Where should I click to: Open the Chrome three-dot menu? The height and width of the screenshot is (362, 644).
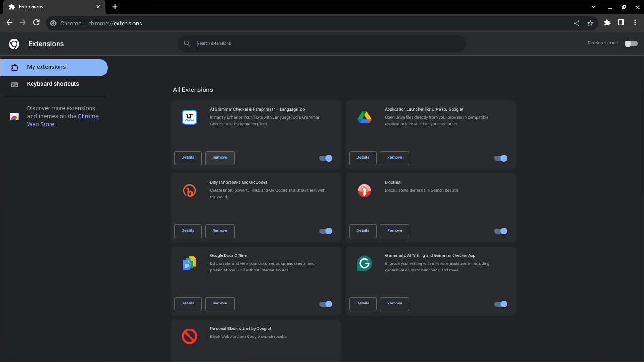click(x=635, y=23)
